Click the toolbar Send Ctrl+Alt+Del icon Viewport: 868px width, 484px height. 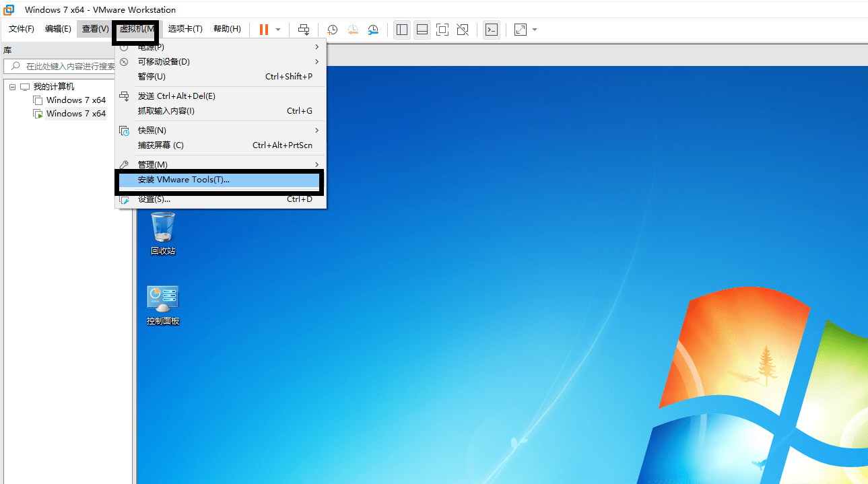pyautogui.click(x=304, y=30)
